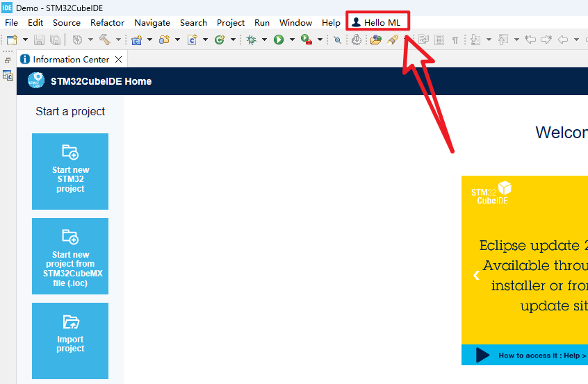
Task: Click the Next Edit Location arrow icon
Action: (x=546, y=40)
